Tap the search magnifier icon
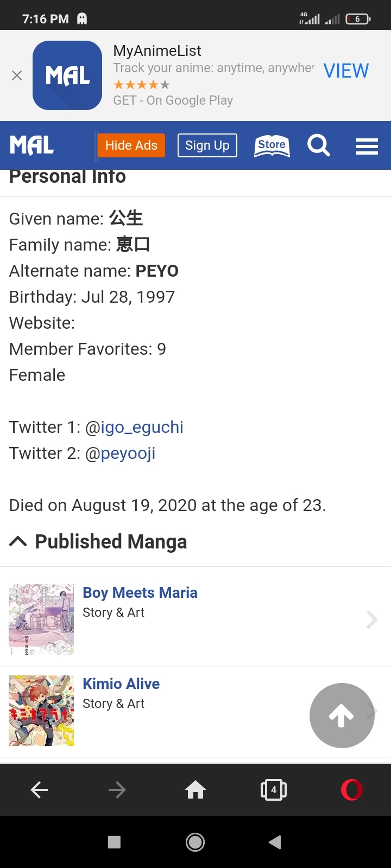This screenshot has width=391, height=868. click(x=319, y=145)
